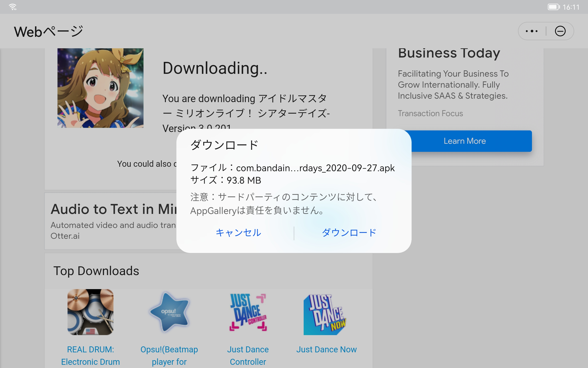
Task: Tap the Audio to Text ad headline
Action: 114,209
